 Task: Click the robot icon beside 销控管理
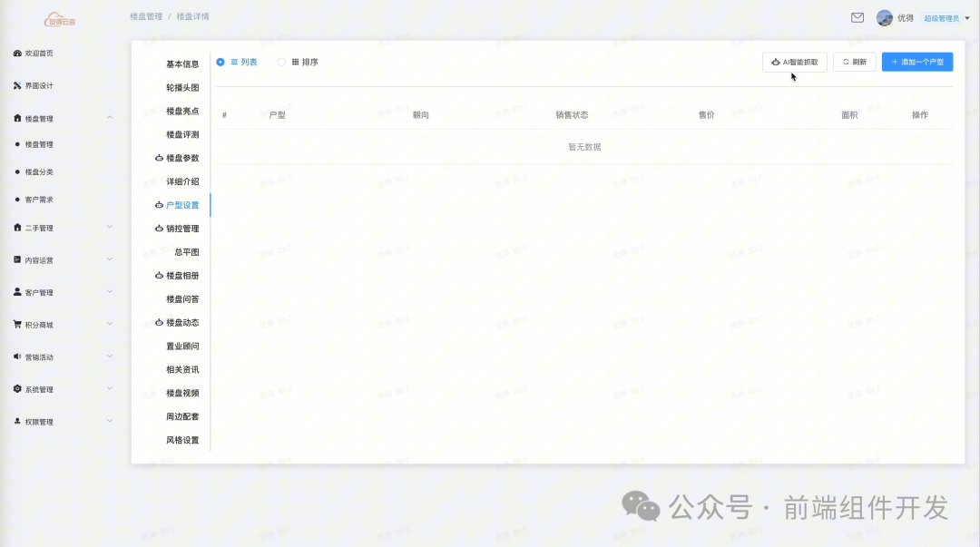pyautogui.click(x=159, y=229)
